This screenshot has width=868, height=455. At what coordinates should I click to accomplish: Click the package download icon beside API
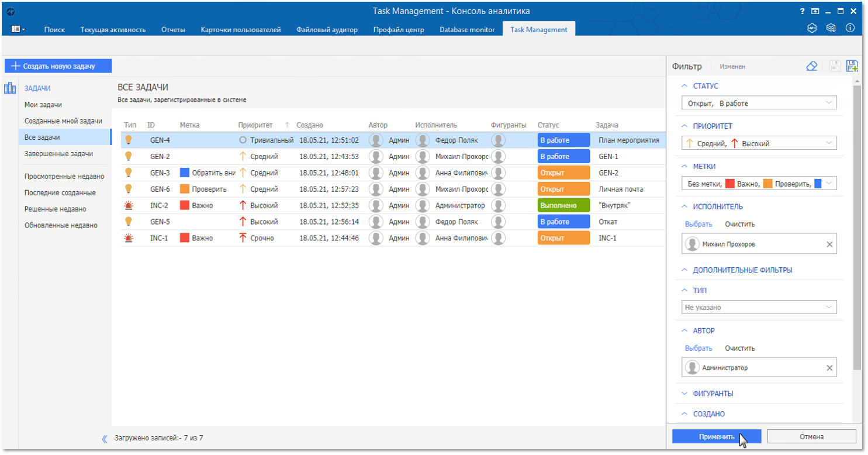coord(831,28)
